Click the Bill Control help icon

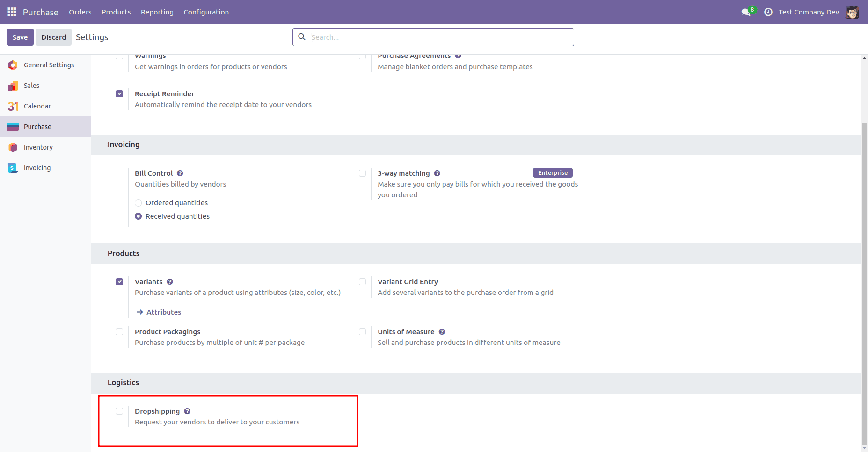coord(180,173)
